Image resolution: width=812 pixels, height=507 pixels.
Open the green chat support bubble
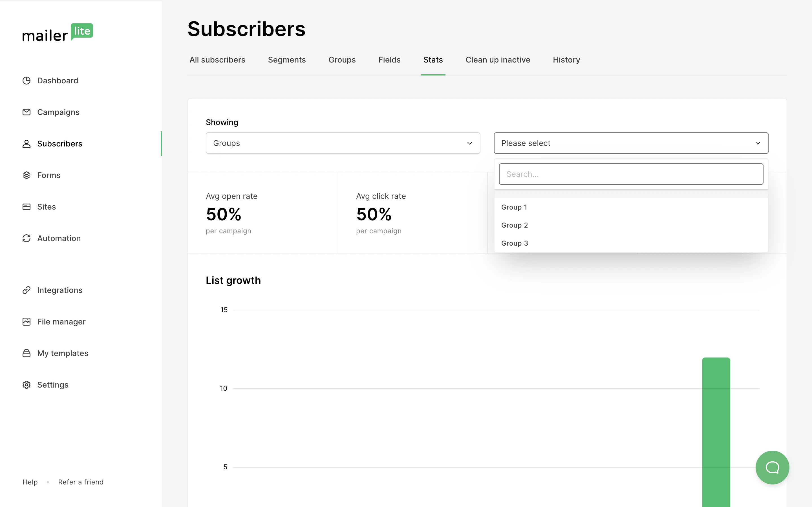772,467
